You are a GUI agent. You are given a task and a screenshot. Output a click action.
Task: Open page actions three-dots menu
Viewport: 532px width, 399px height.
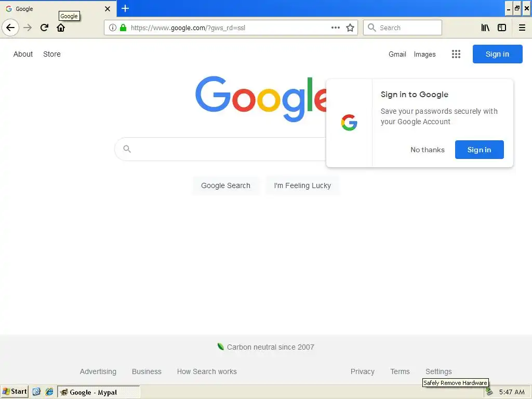pos(335,28)
